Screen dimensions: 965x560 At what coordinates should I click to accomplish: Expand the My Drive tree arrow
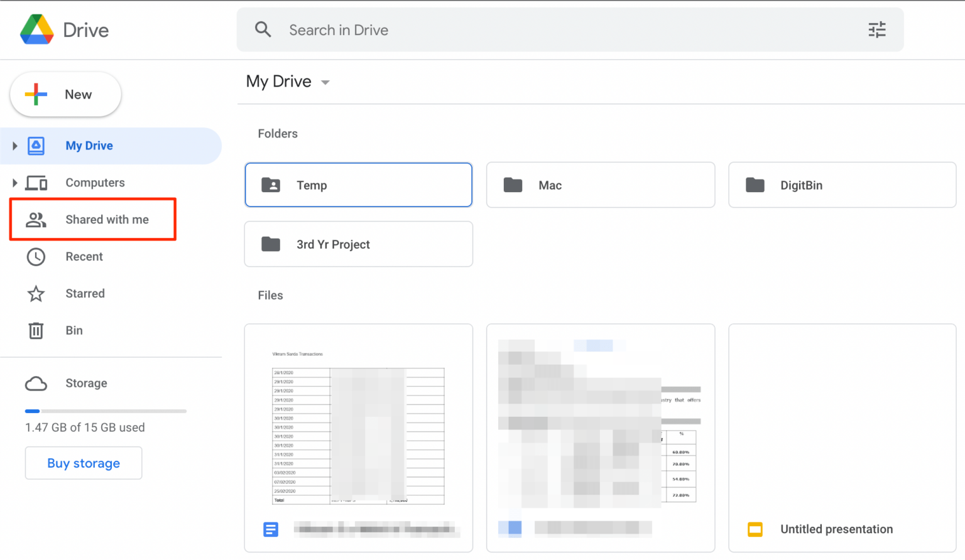pos(15,146)
